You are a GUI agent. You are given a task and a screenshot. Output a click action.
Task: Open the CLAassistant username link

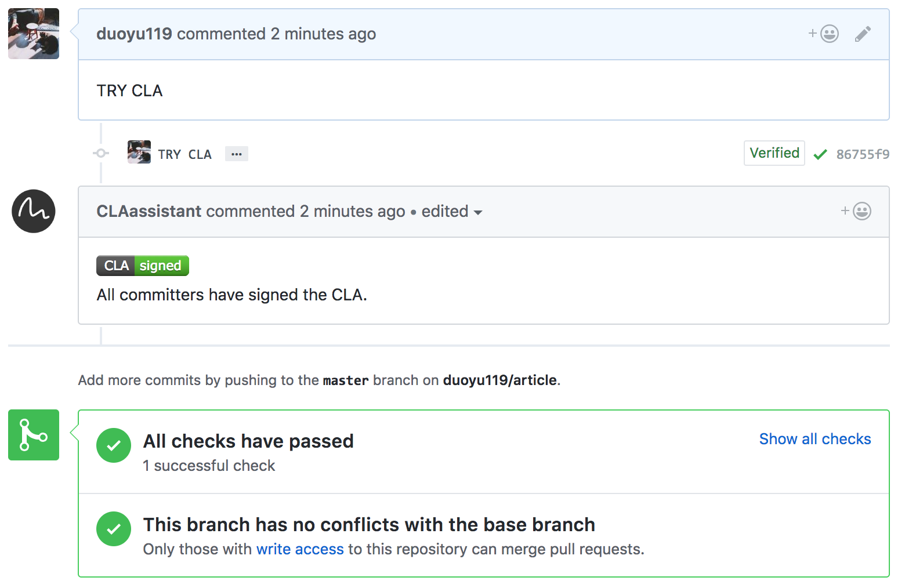(149, 211)
